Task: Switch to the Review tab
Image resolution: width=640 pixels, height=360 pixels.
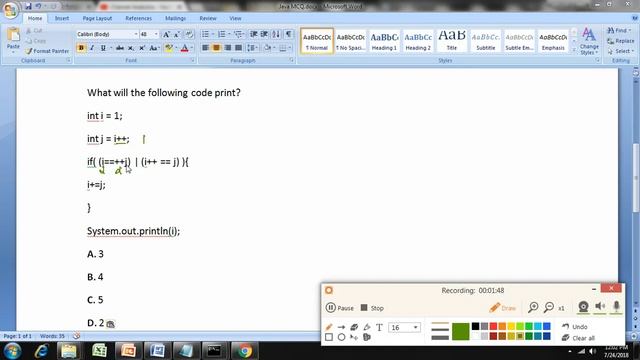Action: (x=208, y=18)
